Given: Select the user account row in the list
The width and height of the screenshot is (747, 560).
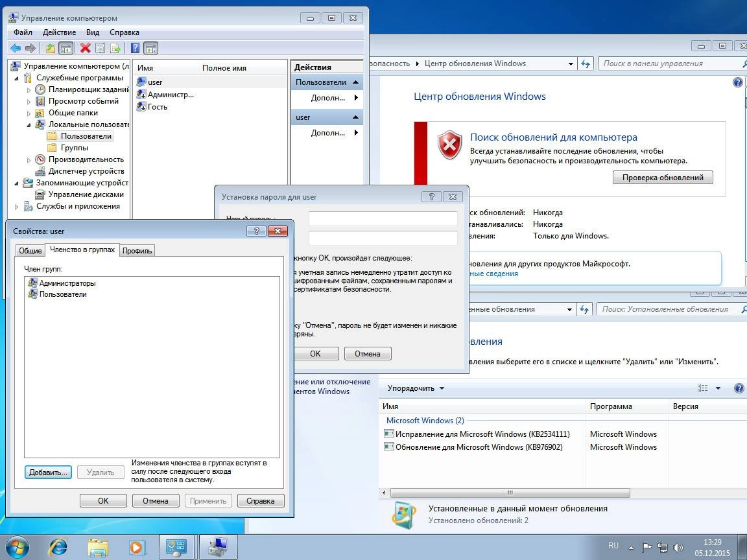Looking at the screenshot, I should point(211,82).
